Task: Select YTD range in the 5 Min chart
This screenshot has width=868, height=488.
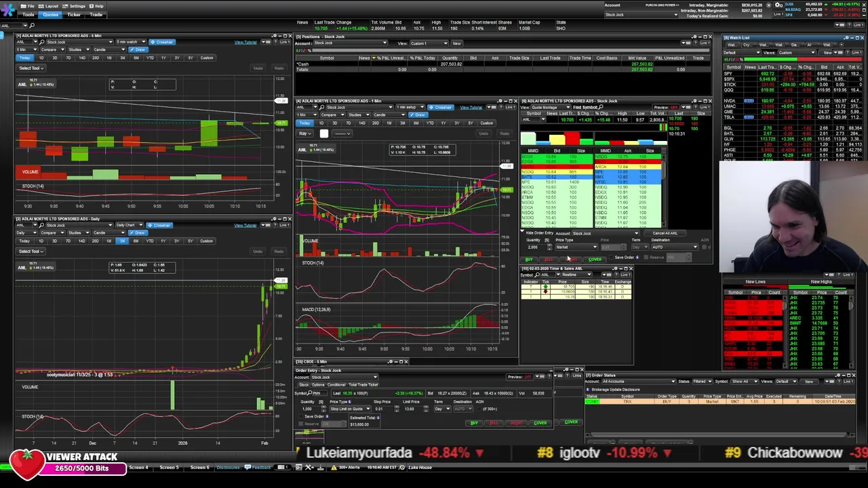Action: coord(149,58)
